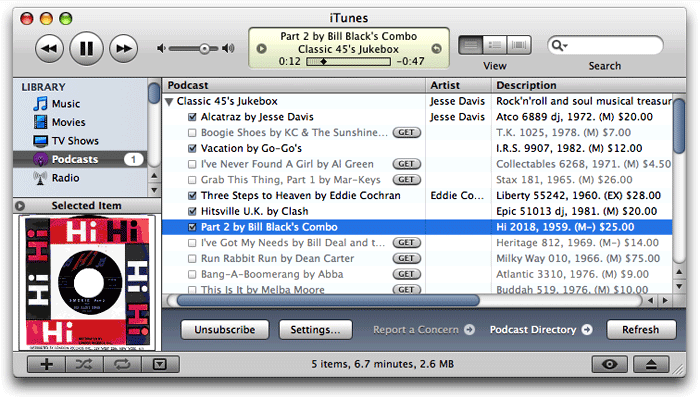Get Run Rabbit Run episode
Screen dimensions: 700x399
(x=406, y=258)
